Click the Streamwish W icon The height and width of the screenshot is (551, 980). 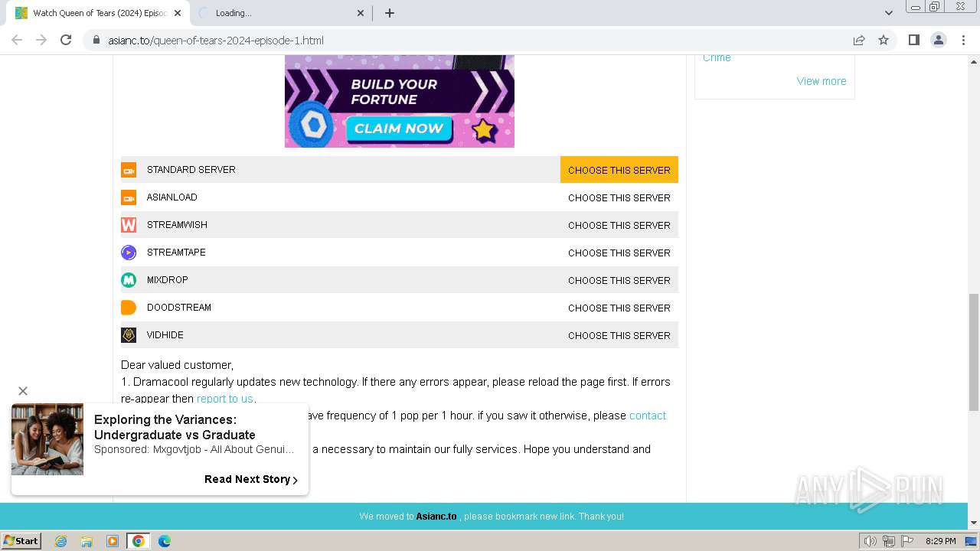129,225
